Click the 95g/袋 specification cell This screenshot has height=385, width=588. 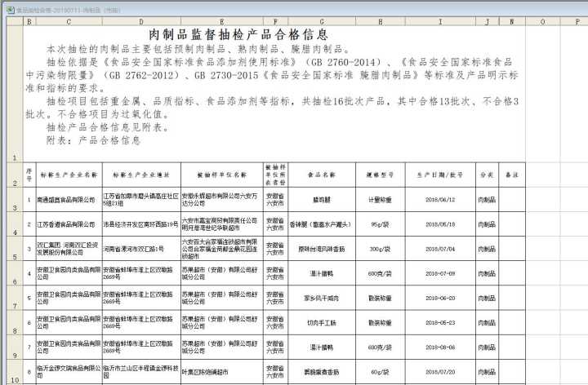[x=381, y=224]
